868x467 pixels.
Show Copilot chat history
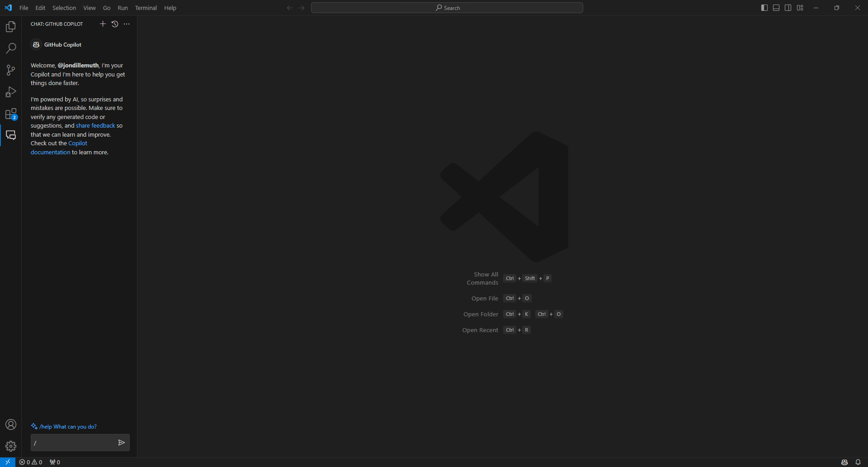coord(115,24)
